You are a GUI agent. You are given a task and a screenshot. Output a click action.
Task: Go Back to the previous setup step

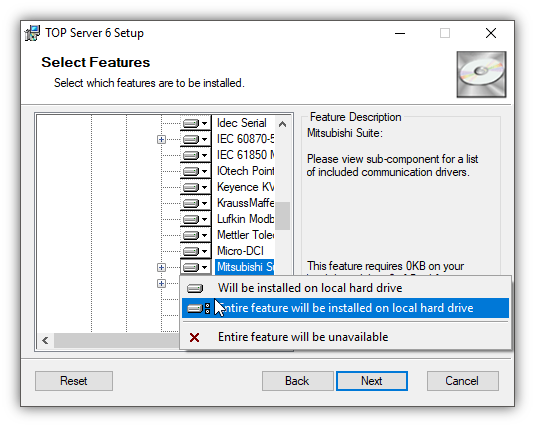[x=297, y=381]
